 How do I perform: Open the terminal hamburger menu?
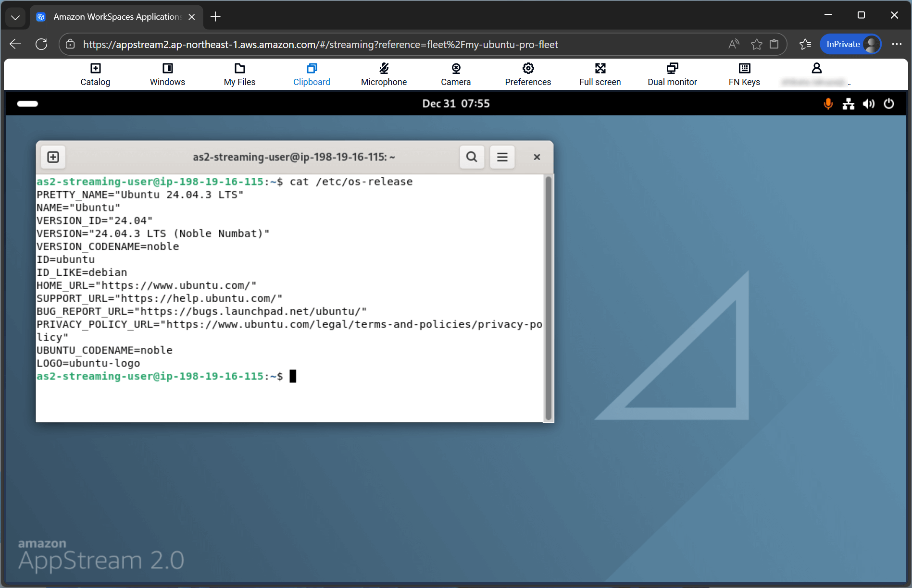click(502, 157)
